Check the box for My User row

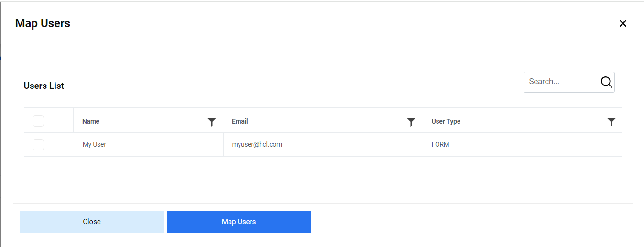pyautogui.click(x=38, y=144)
